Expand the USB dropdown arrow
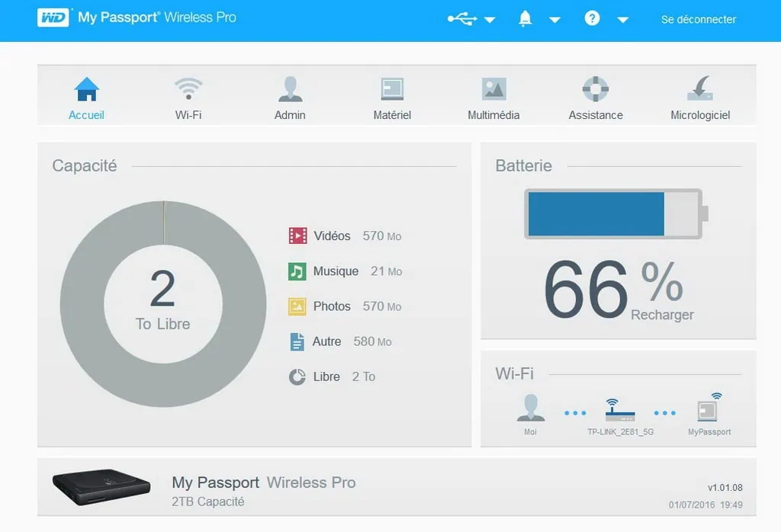This screenshot has height=532, width=781. (x=490, y=20)
